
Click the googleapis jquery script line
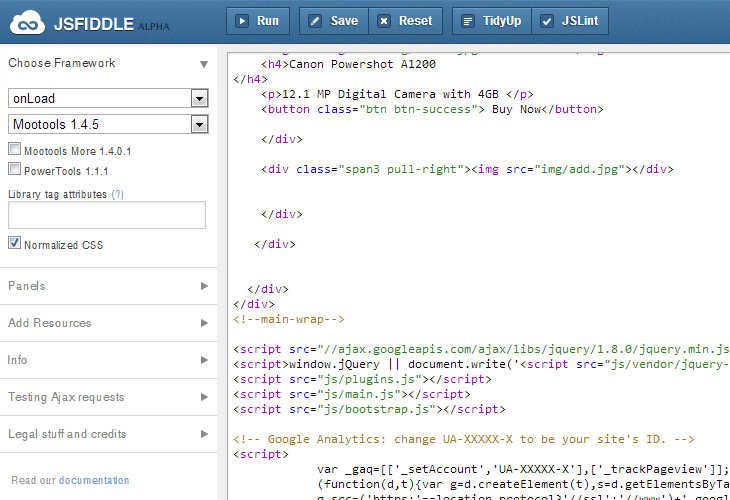click(481, 349)
